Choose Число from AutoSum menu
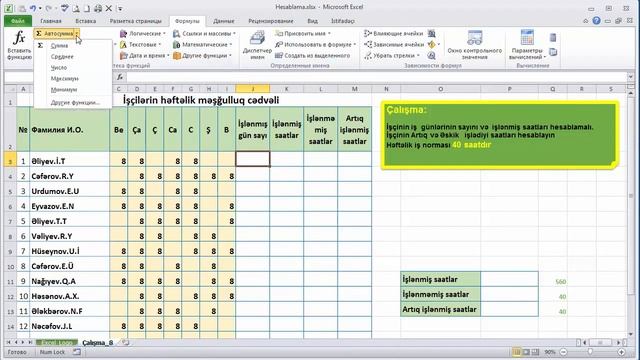The height and width of the screenshot is (360, 640). click(59, 67)
